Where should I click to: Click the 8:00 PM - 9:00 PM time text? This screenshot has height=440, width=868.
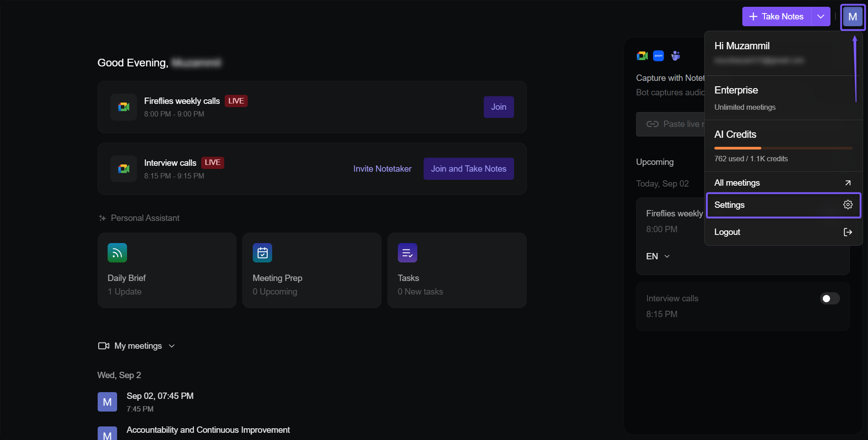(174, 114)
